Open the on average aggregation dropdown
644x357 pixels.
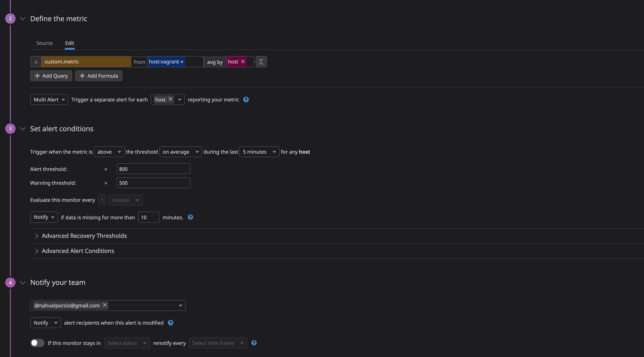(x=181, y=152)
